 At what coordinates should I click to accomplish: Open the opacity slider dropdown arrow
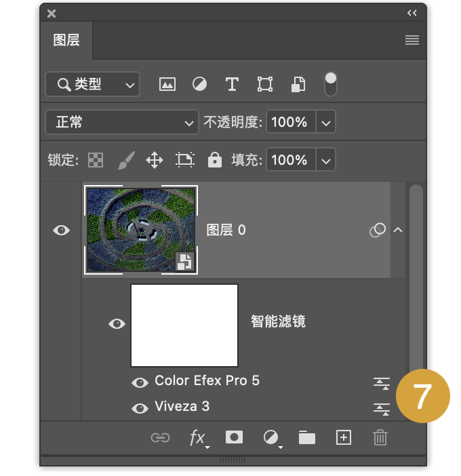pyautogui.click(x=325, y=122)
